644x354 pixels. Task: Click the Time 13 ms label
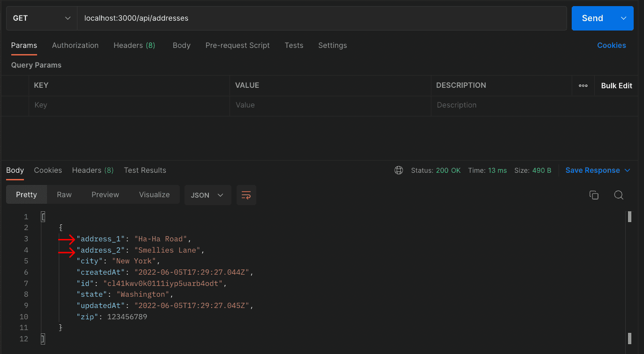pyautogui.click(x=487, y=170)
